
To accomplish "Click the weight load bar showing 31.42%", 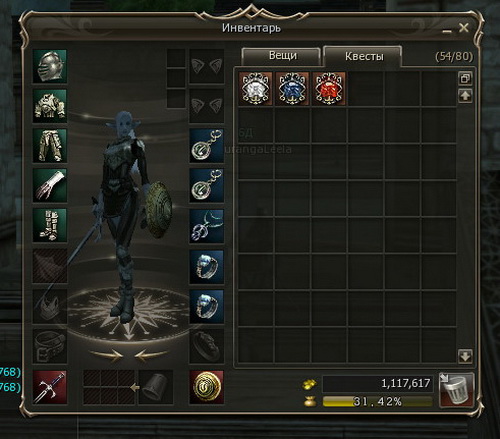I will [378, 402].
